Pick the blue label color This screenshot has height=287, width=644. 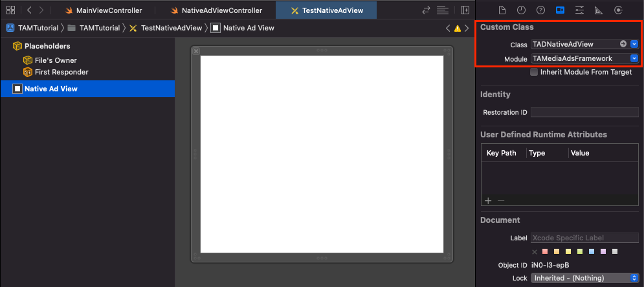(x=592, y=251)
